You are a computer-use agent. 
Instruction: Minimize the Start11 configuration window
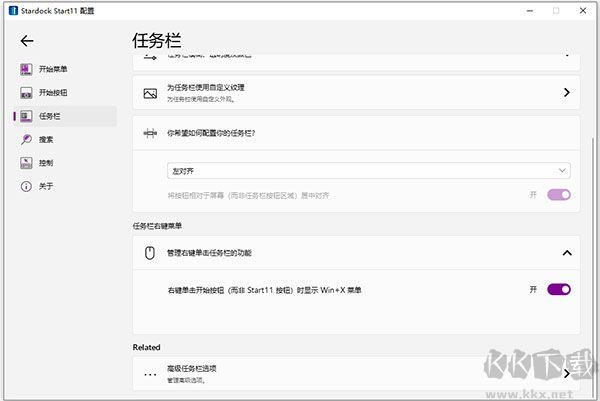pyautogui.click(x=530, y=11)
